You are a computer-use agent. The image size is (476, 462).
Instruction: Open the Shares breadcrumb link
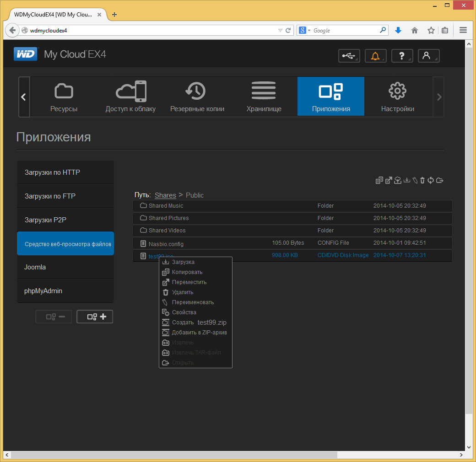click(165, 195)
